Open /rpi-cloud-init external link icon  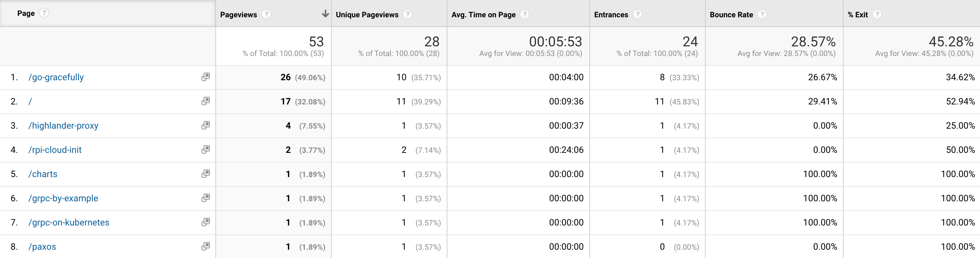(205, 150)
